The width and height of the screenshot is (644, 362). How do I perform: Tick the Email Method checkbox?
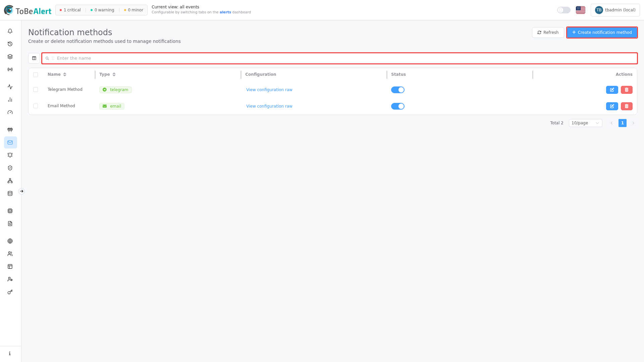(x=36, y=106)
